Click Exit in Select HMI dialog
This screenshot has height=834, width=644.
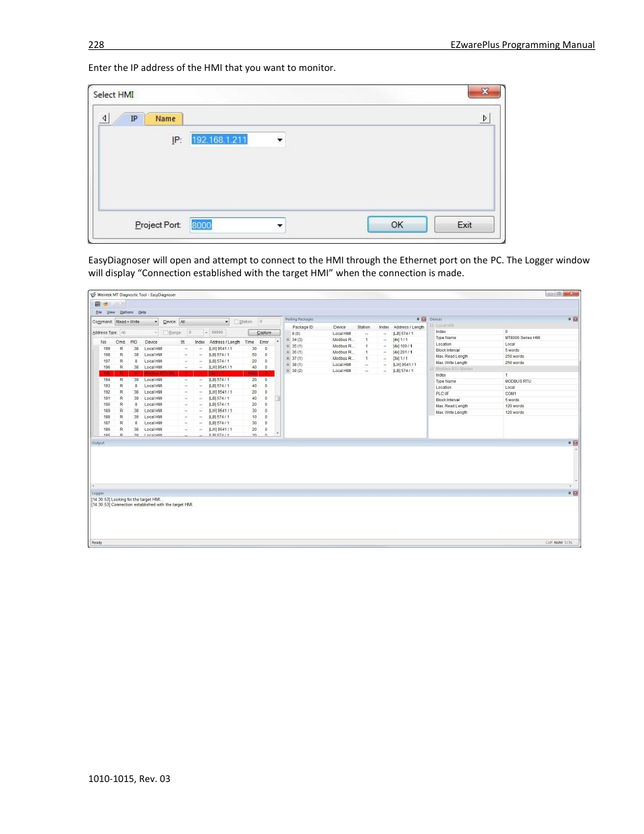point(464,225)
